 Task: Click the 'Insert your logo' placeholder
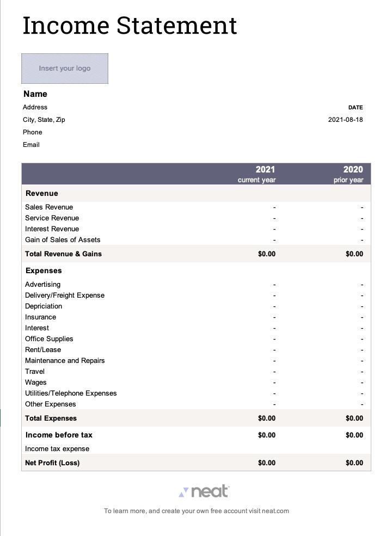[65, 69]
